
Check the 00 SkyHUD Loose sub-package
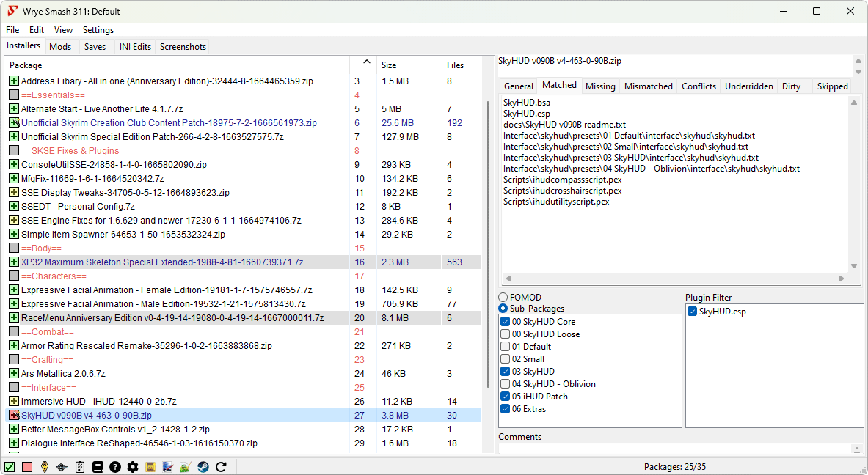(x=505, y=334)
